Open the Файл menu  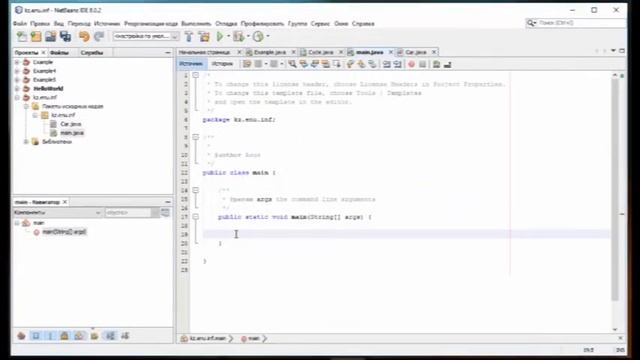coord(20,24)
